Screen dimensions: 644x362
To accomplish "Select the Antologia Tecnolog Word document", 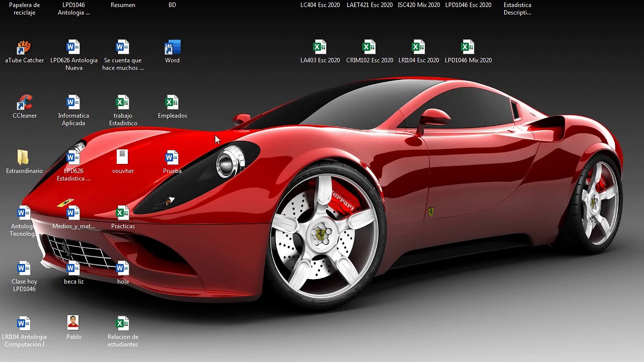I will point(24,213).
